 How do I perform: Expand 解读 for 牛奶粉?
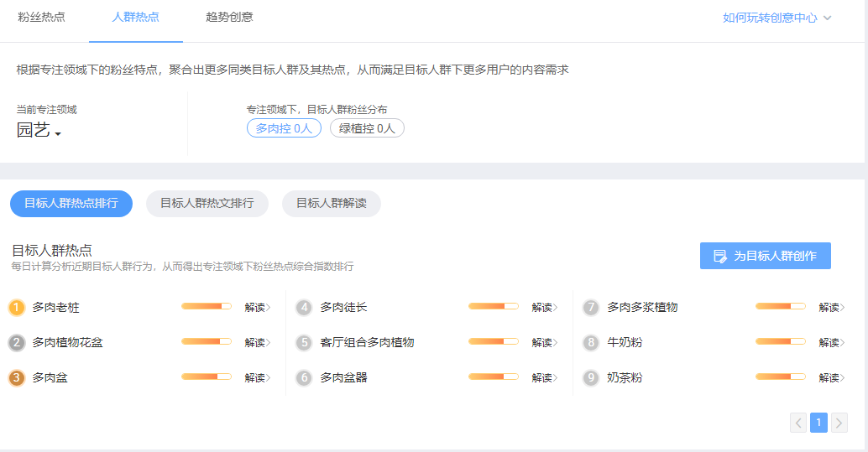pyautogui.click(x=831, y=343)
